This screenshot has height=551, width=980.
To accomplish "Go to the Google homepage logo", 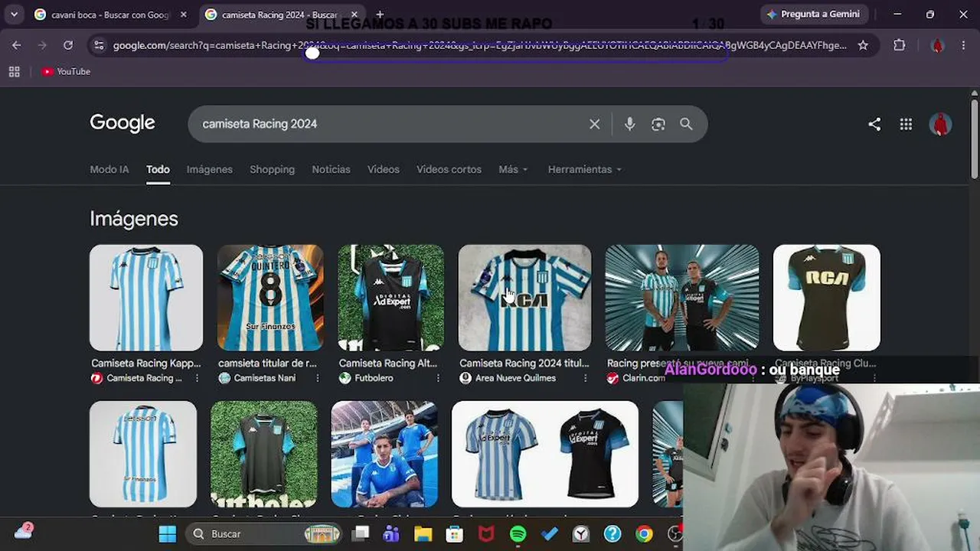I will [x=122, y=123].
